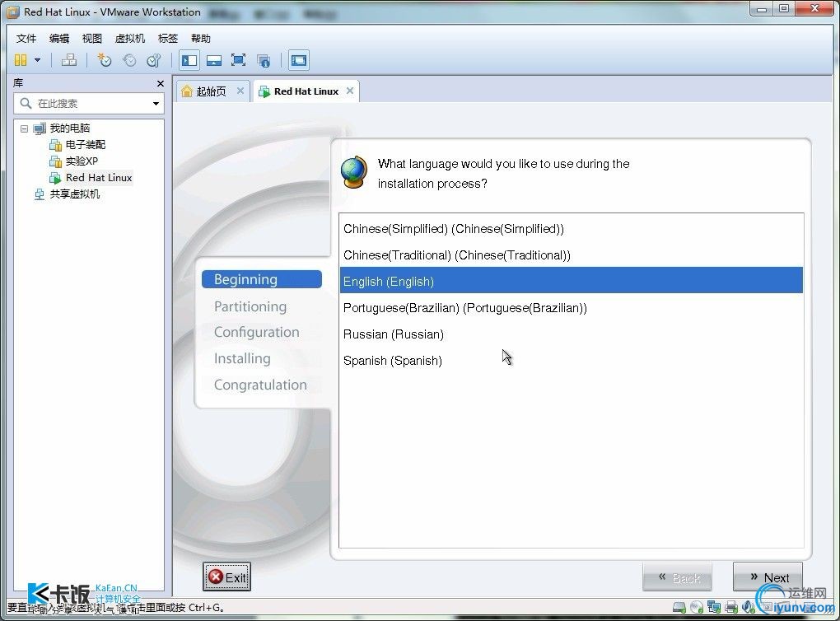The image size is (840, 621).
Task: Select Russian (Russian) language
Action: [571, 334]
